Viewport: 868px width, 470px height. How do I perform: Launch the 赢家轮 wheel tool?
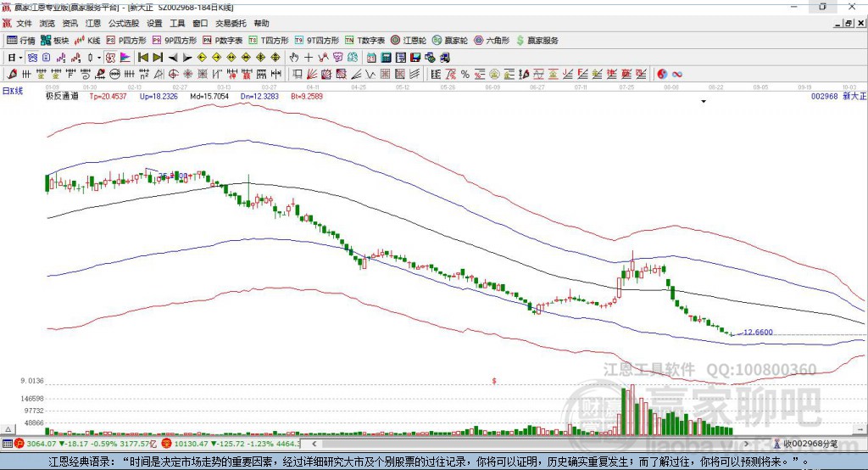(x=450, y=41)
